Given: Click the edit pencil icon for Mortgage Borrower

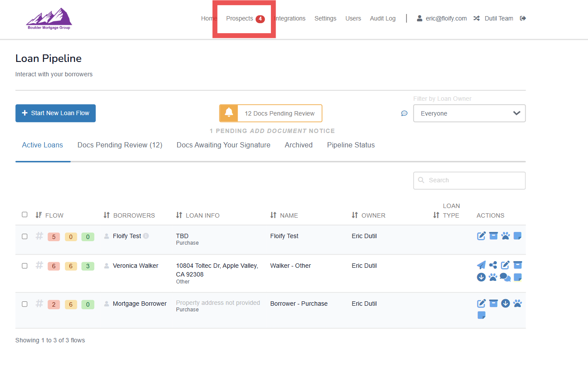Looking at the screenshot, I should tap(481, 304).
